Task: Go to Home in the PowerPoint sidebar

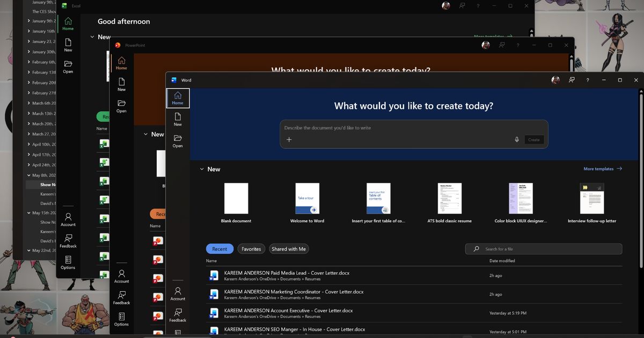Action: click(121, 63)
